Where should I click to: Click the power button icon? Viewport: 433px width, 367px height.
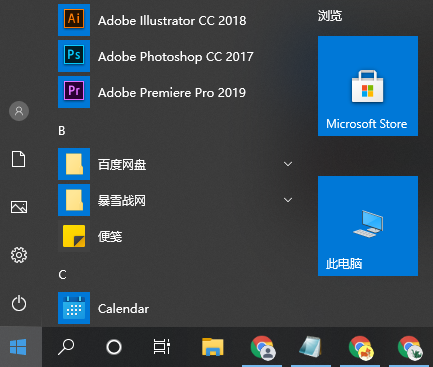pos(19,303)
